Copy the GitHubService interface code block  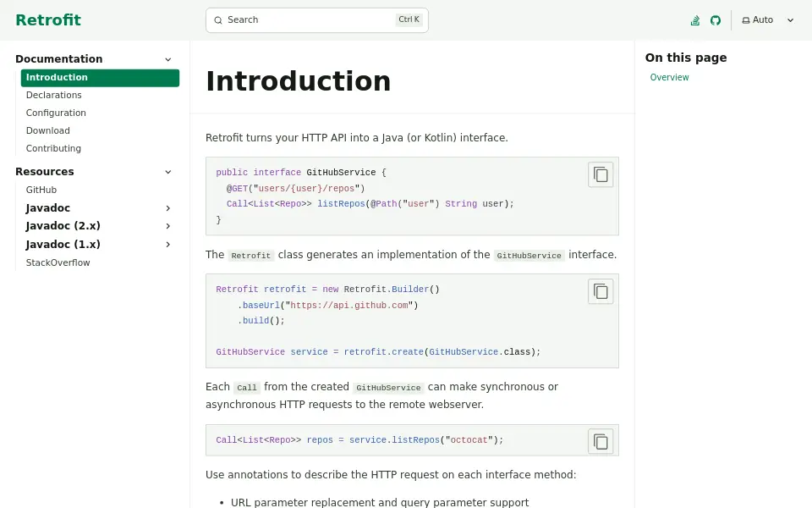click(601, 174)
